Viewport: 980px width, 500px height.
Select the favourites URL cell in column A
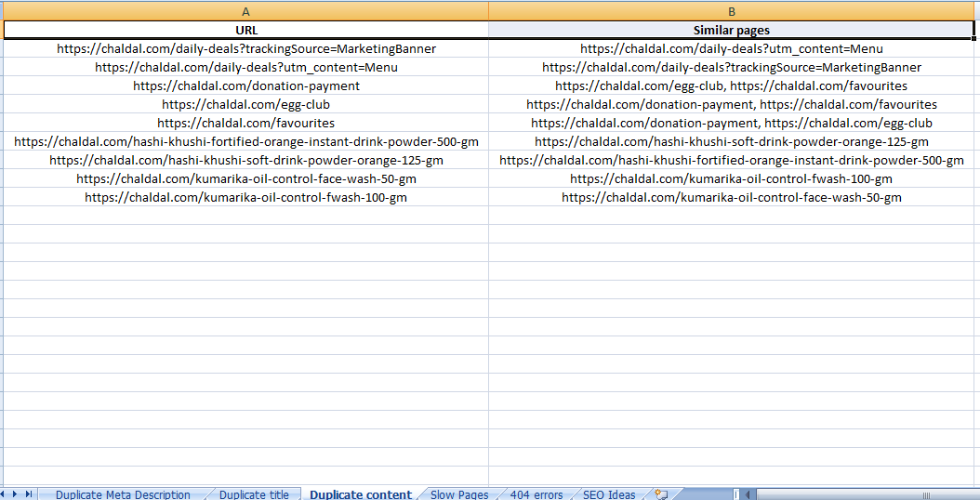246,123
